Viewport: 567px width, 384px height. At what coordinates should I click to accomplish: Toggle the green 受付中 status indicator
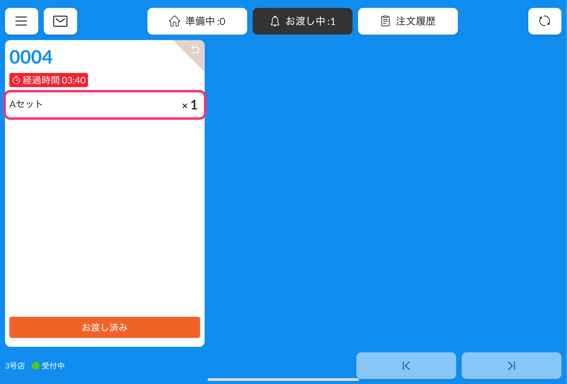coord(35,366)
